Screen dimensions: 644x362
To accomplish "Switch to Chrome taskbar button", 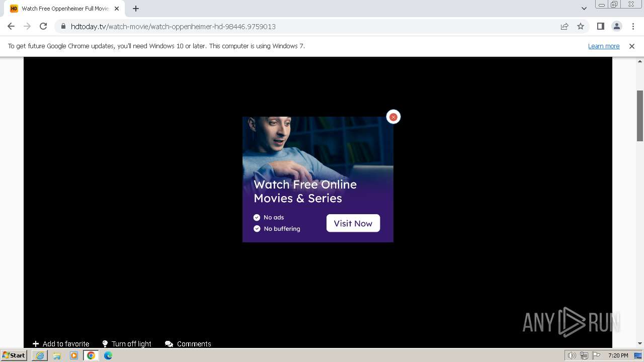I will 91,355.
